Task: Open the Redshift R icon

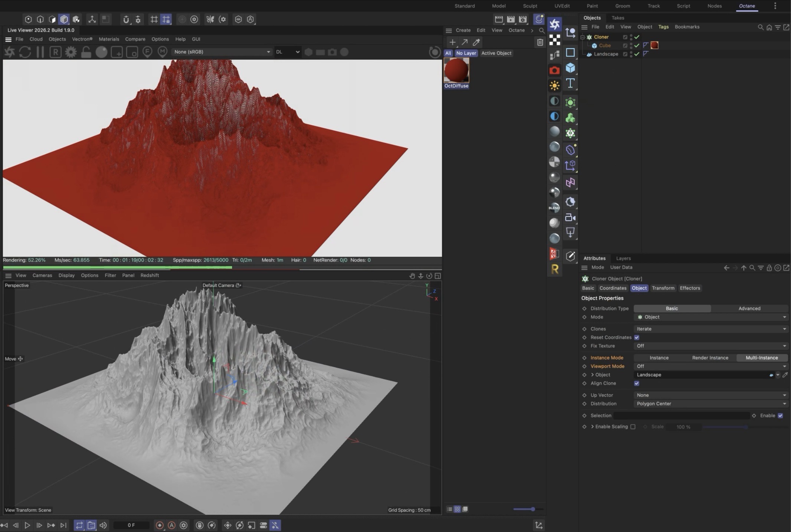Action: coord(555,269)
